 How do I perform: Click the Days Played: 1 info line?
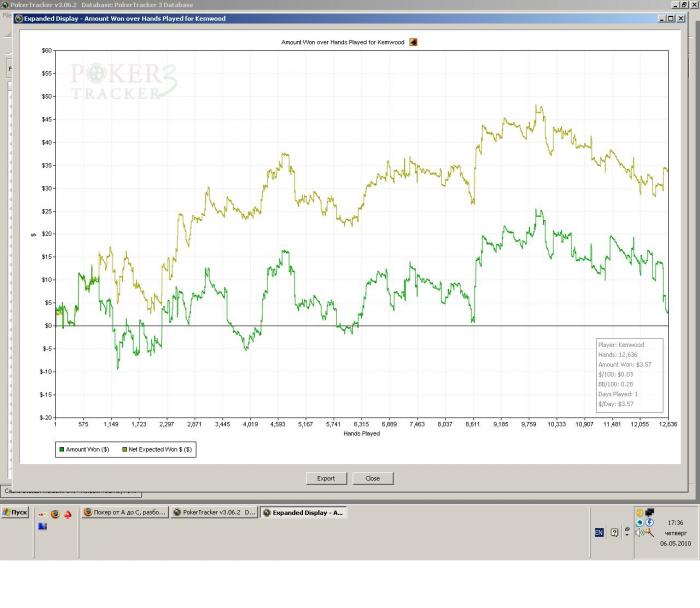618,394
